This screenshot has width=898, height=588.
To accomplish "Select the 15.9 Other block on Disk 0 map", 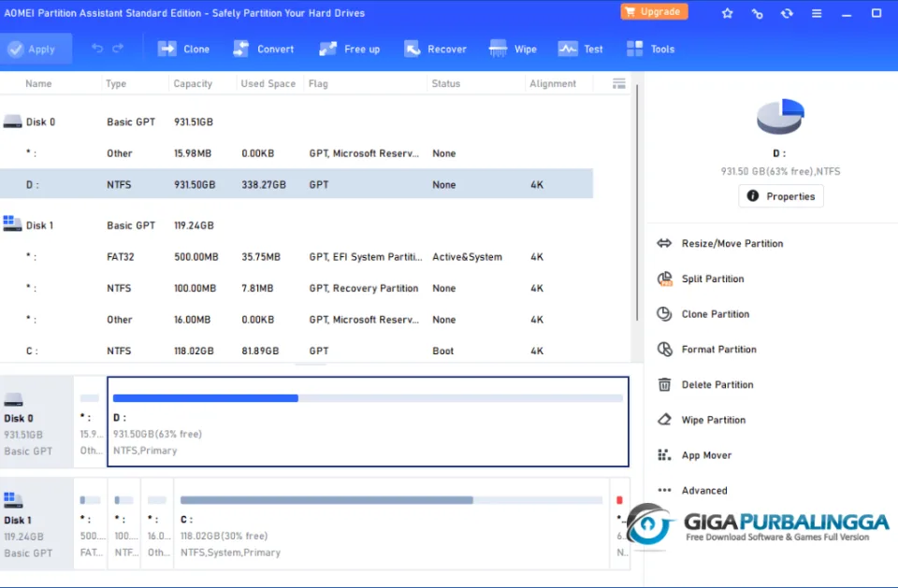I will click(x=90, y=423).
